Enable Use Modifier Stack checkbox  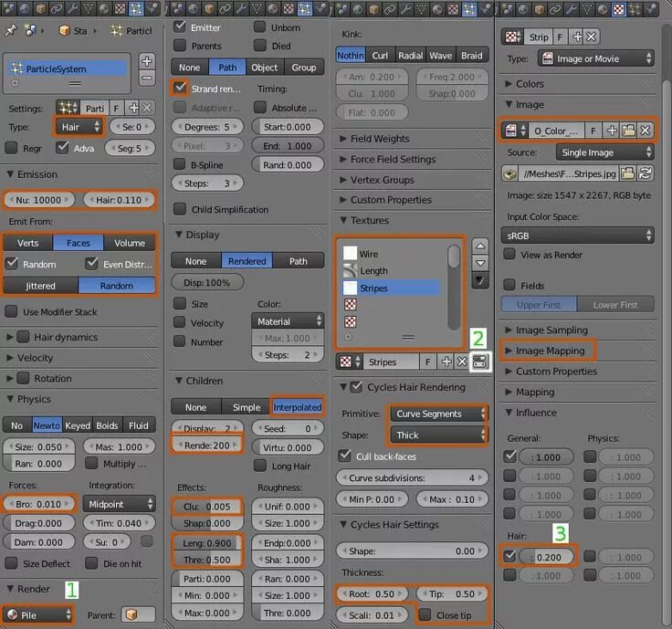11,311
